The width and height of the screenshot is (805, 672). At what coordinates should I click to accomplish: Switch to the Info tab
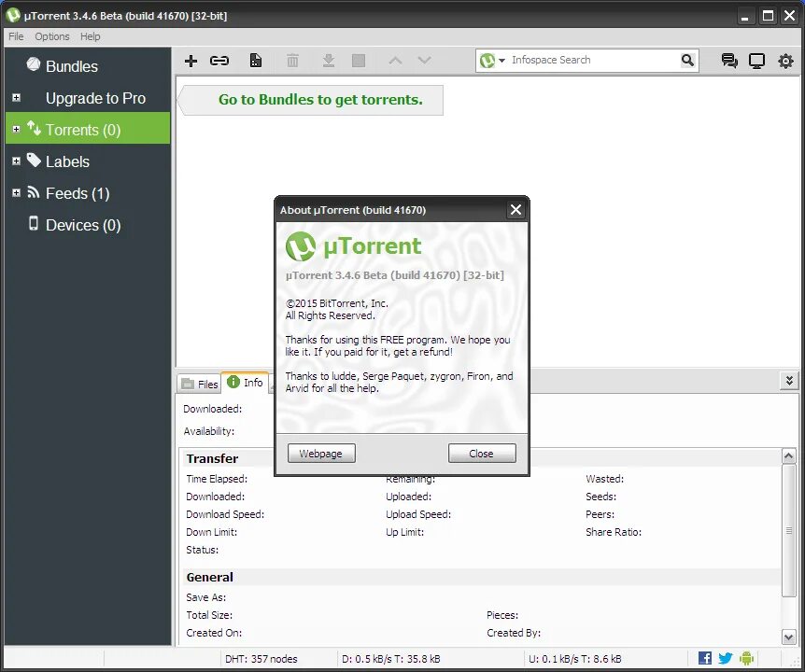(245, 382)
